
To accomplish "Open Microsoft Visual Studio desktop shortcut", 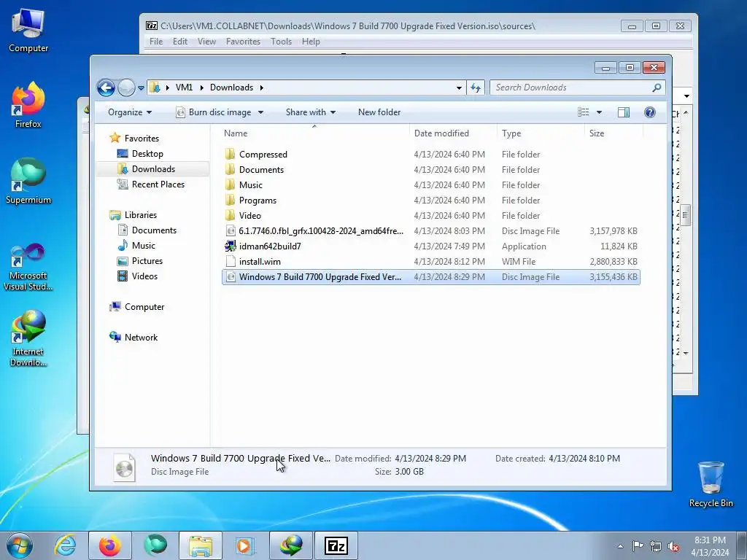I will [x=28, y=267].
